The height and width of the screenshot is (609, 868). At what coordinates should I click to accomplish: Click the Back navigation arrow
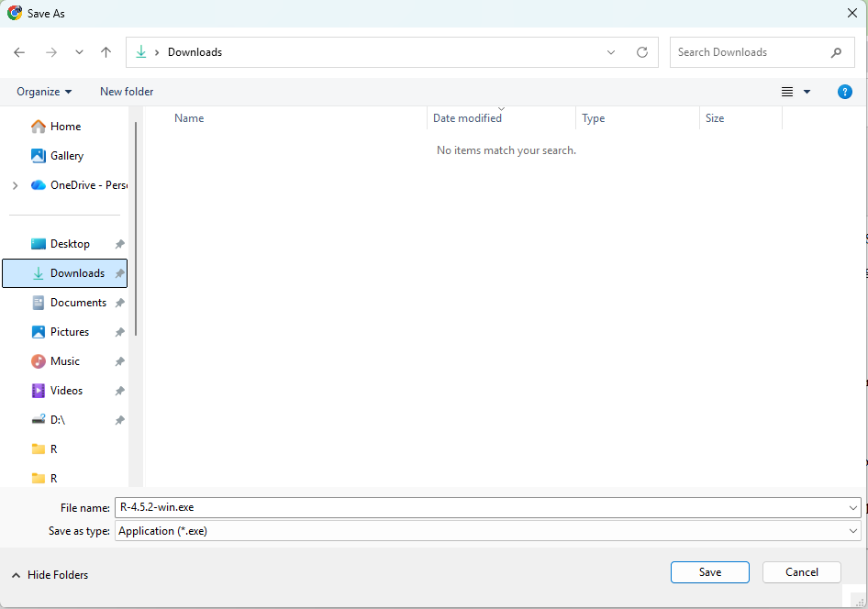click(19, 52)
